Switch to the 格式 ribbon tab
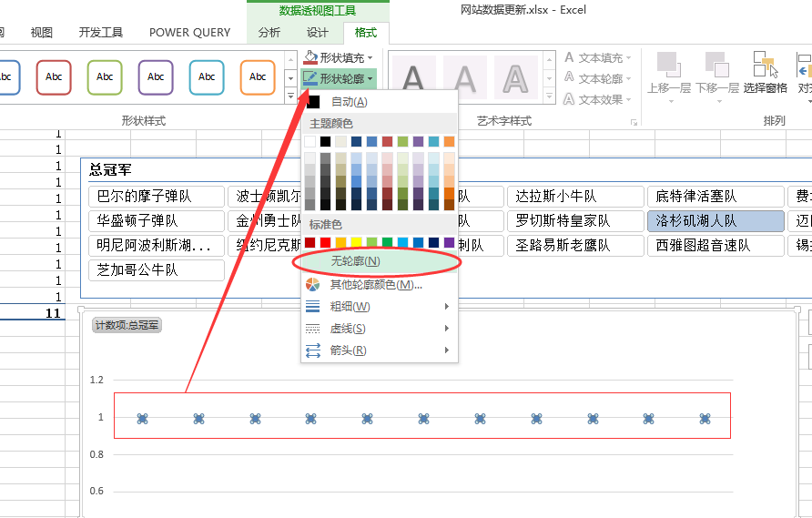812x518 pixels. 366,33
